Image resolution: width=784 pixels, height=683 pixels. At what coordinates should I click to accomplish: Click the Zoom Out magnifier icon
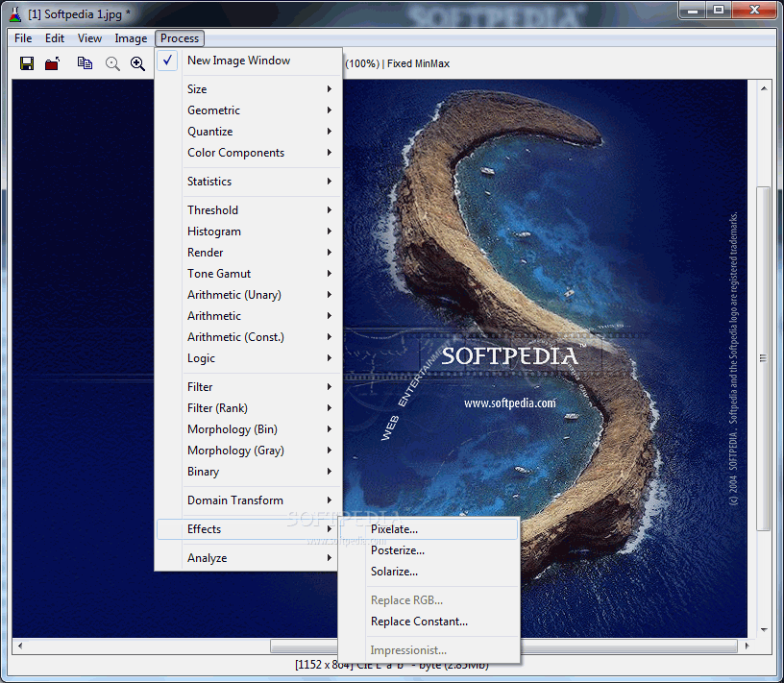click(x=112, y=63)
